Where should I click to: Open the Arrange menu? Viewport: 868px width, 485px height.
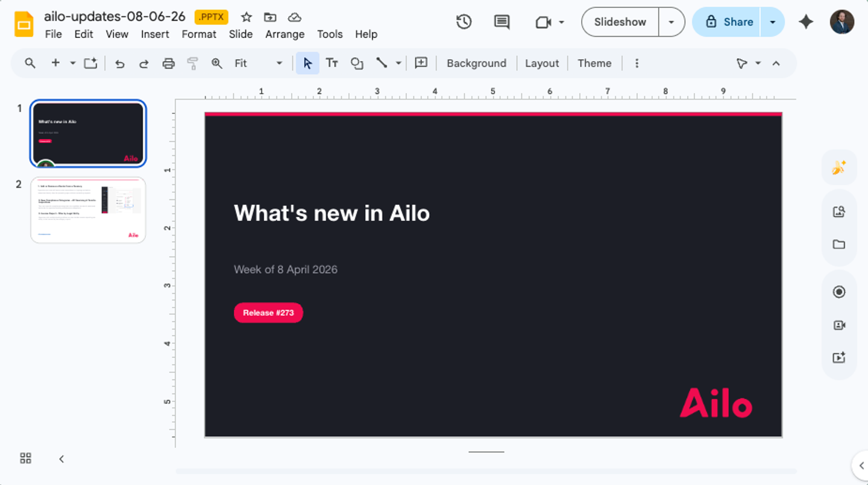click(x=285, y=34)
